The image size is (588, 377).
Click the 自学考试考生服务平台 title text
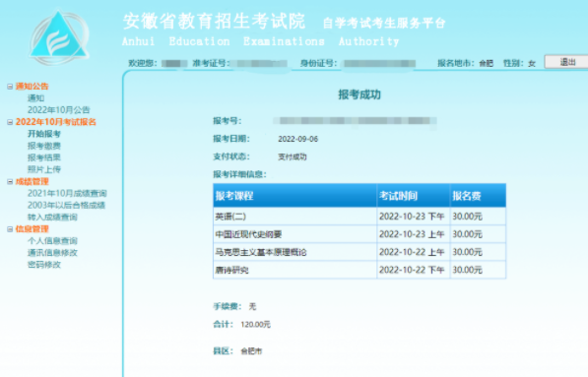384,24
